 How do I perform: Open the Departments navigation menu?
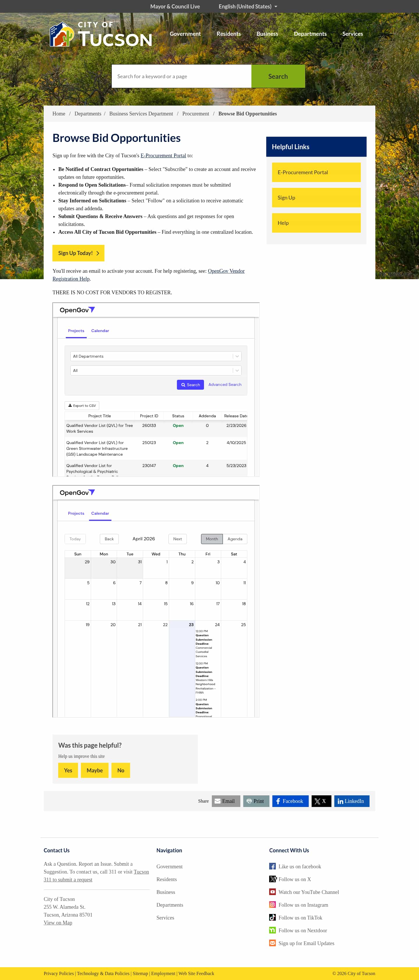(310, 34)
